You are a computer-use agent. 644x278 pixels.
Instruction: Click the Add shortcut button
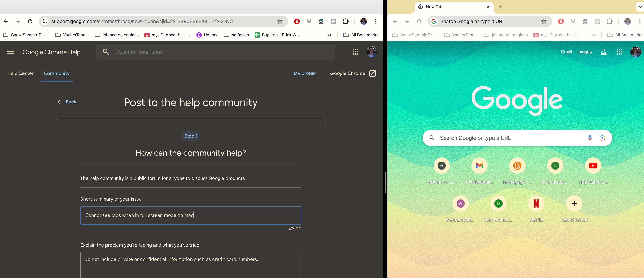[574, 203]
